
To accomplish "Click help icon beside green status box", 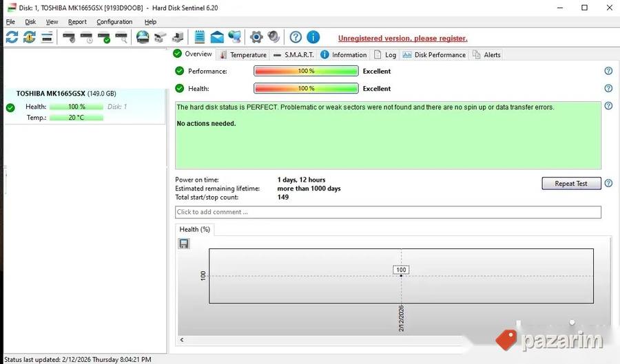I will coord(608,105).
